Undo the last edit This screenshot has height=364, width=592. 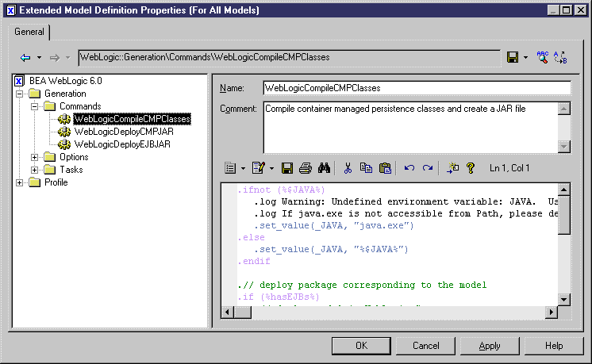coord(409,168)
